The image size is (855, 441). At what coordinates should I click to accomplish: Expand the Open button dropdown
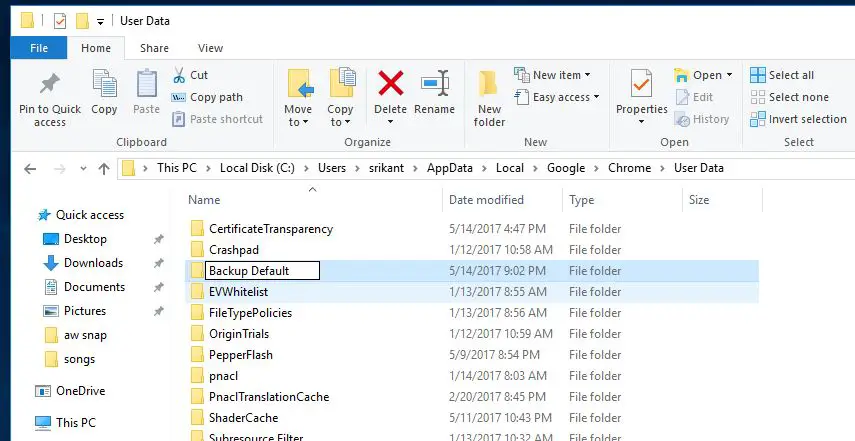click(730, 75)
